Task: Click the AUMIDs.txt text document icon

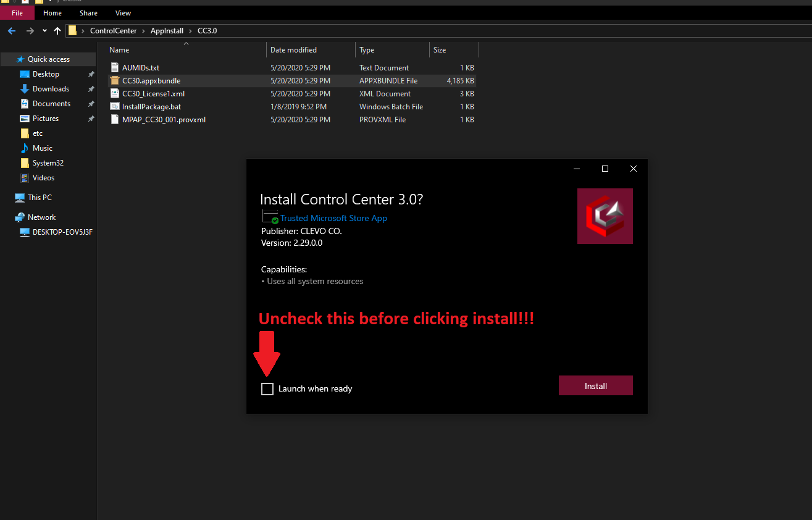Action: pyautogui.click(x=114, y=68)
